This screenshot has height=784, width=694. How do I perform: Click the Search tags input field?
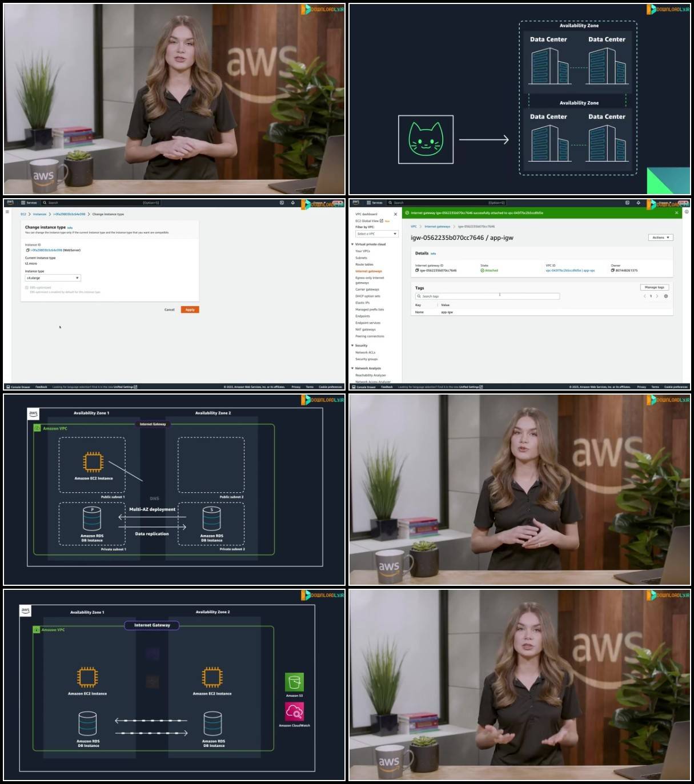487,296
